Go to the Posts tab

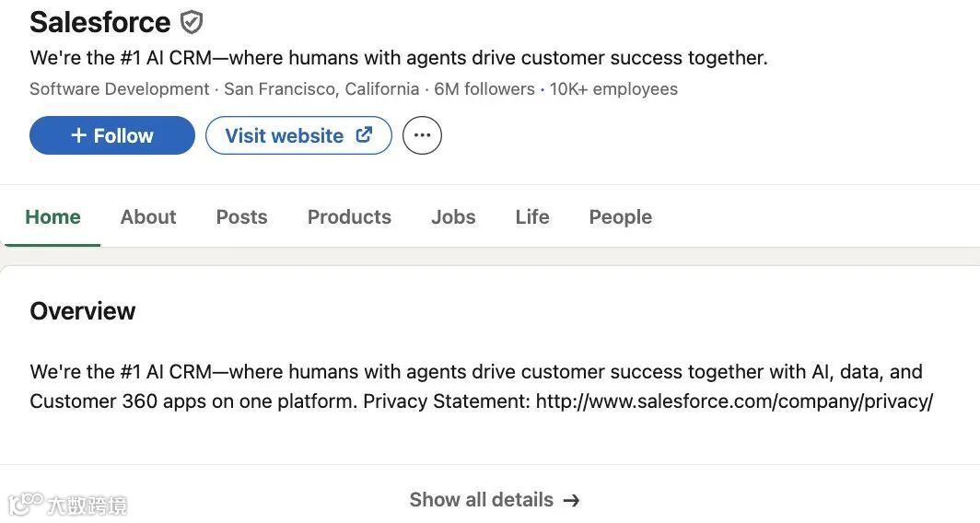click(x=241, y=217)
